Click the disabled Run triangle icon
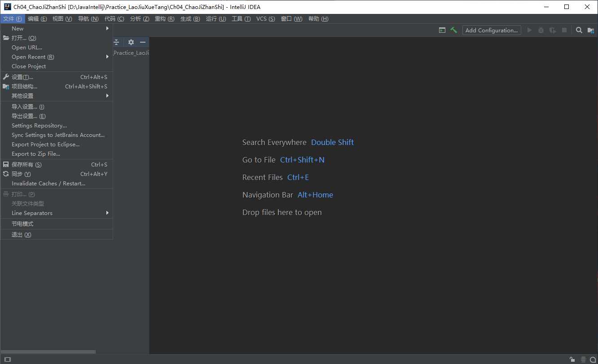 tap(529, 30)
